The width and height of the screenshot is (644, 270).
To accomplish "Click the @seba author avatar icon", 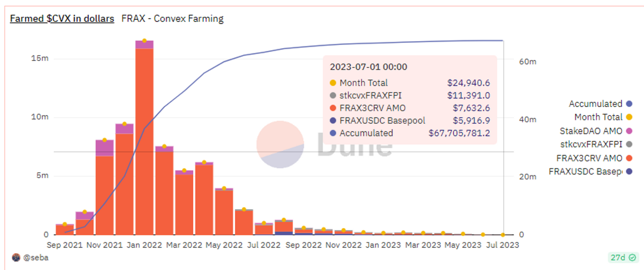I will click(16, 257).
